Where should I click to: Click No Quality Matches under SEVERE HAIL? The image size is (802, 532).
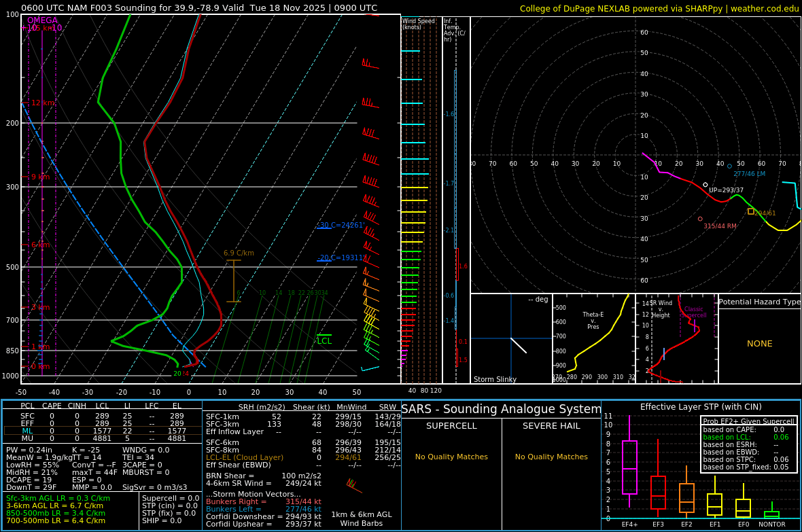tap(551, 457)
